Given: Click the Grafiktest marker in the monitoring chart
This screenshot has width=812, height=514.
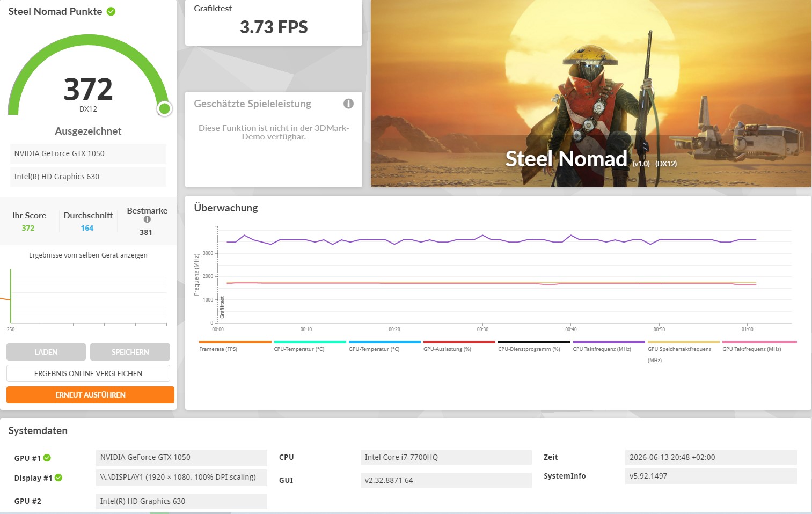Looking at the screenshot, I should [x=222, y=307].
